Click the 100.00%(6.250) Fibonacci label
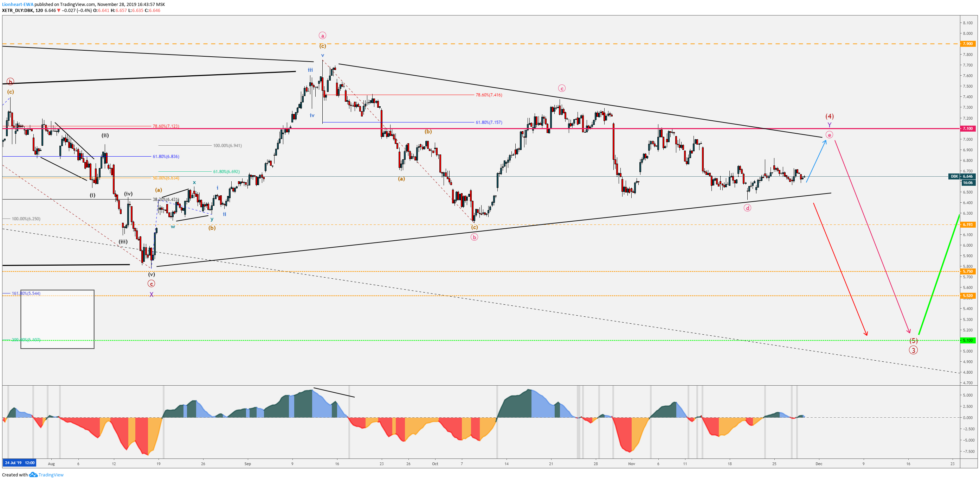 pyautogui.click(x=26, y=219)
